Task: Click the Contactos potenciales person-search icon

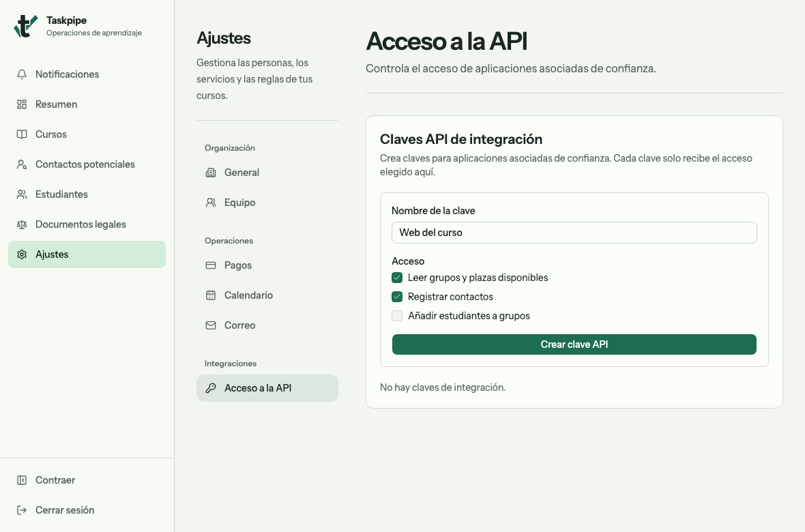Action: click(x=22, y=164)
